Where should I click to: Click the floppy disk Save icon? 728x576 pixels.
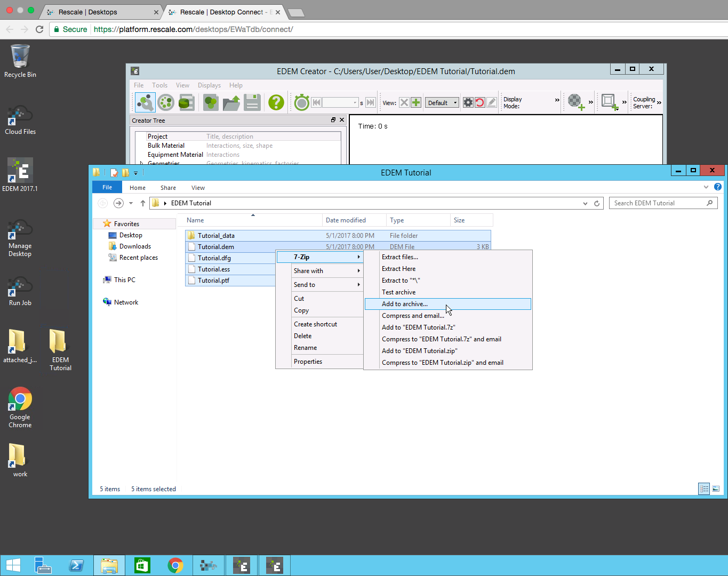tap(252, 102)
